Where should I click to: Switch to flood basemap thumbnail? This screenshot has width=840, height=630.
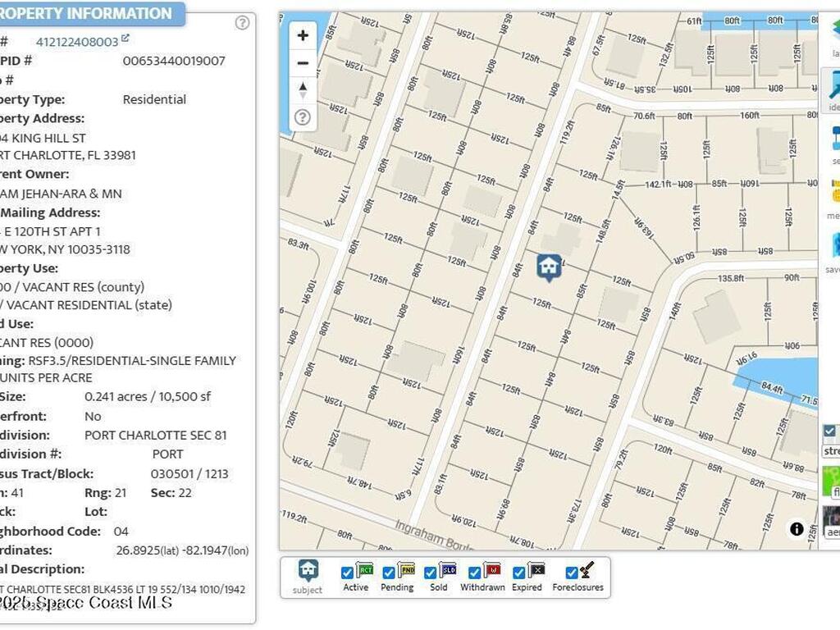pos(831,481)
